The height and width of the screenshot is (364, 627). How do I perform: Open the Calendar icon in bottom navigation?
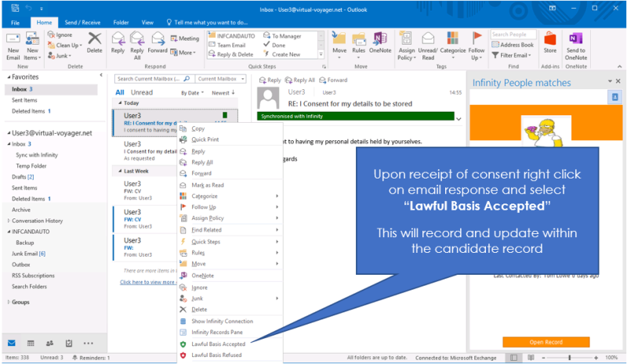pyautogui.click(x=30, y=343)
